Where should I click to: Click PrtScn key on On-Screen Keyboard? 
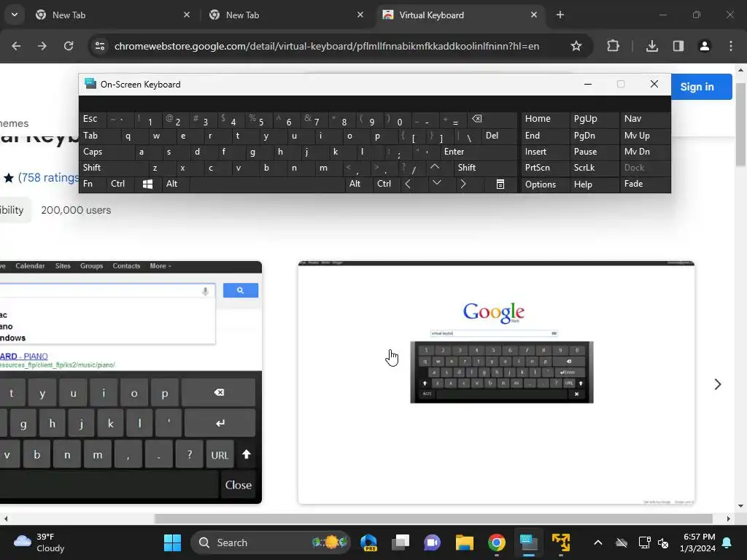(546, 168)
